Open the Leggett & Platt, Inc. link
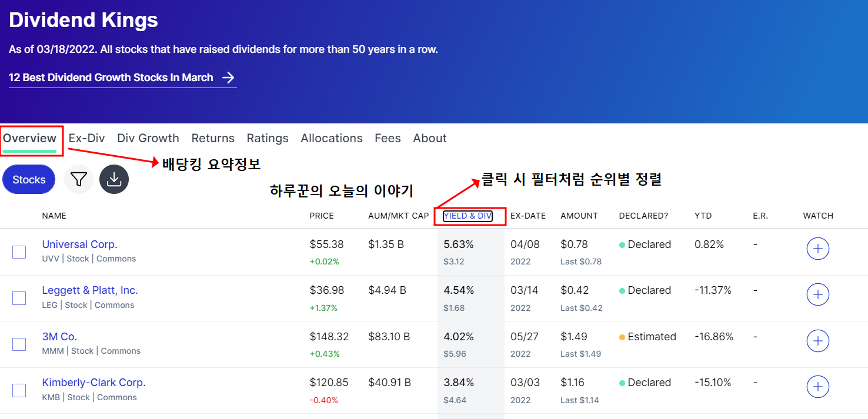868x419 pixels. pyautogui.click(x=90, y=290)
